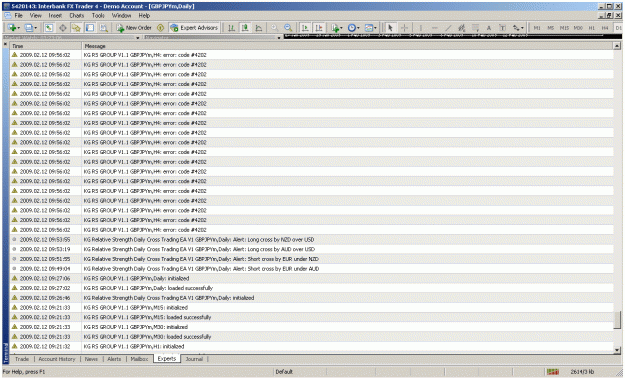The height and width of the screenshot is (378, 625).
Task: Switch to the Journal tab
Action: pos(194,359)
